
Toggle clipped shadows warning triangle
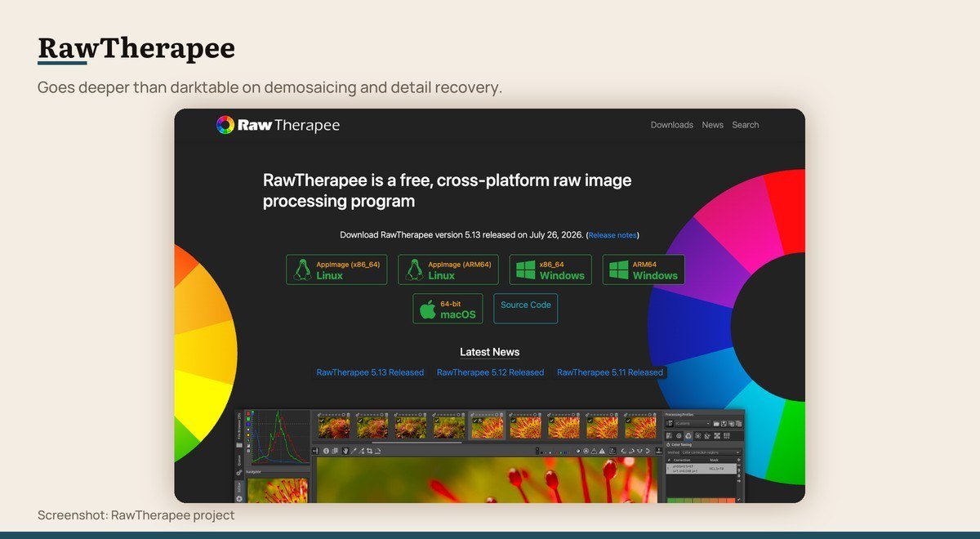(594, 451)
